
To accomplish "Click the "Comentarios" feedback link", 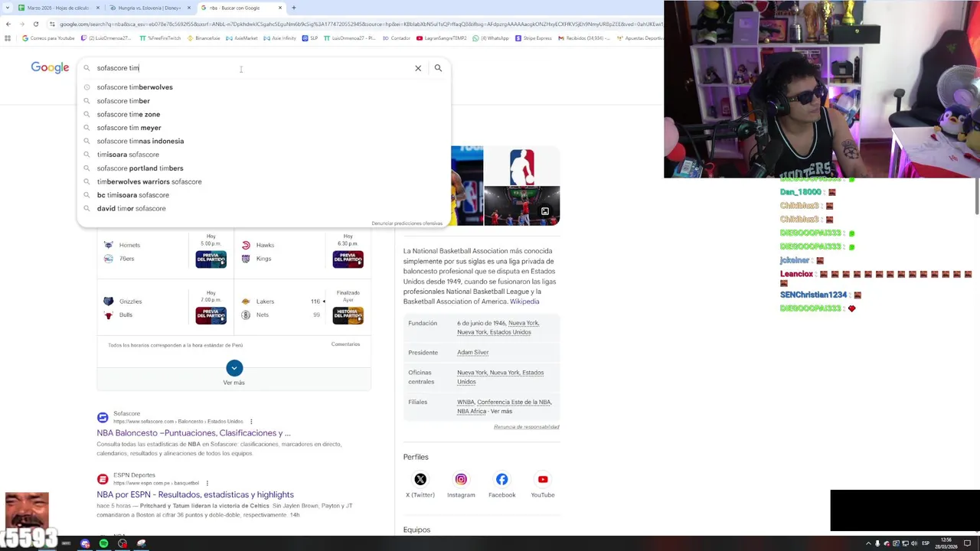I will [x=345, y=344].
